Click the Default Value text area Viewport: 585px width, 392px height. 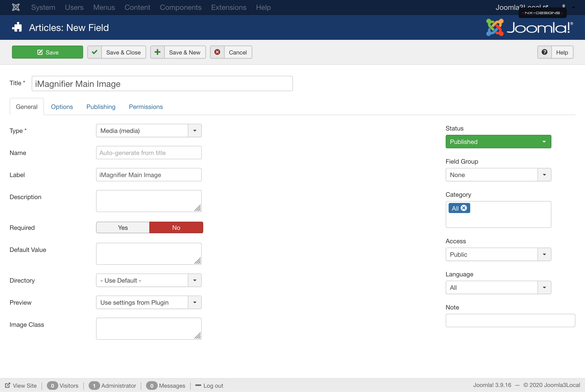[x=149, y=254]
